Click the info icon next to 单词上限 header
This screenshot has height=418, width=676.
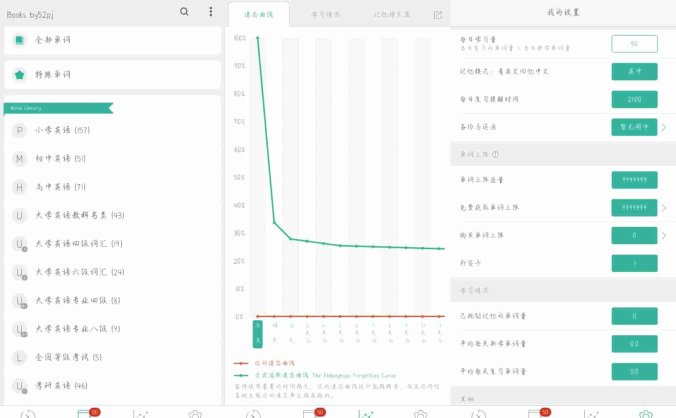(495, 154)
